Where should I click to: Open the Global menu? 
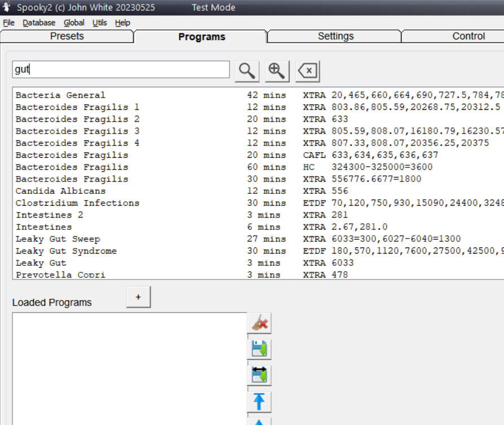click(74, 23)
